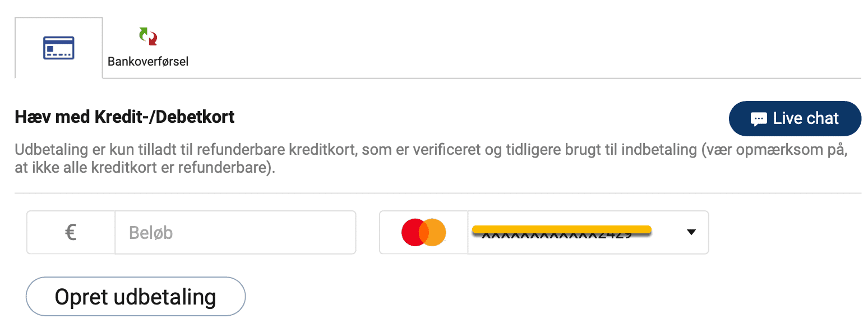Open the Mastercard card selector box

pos(544,232)
